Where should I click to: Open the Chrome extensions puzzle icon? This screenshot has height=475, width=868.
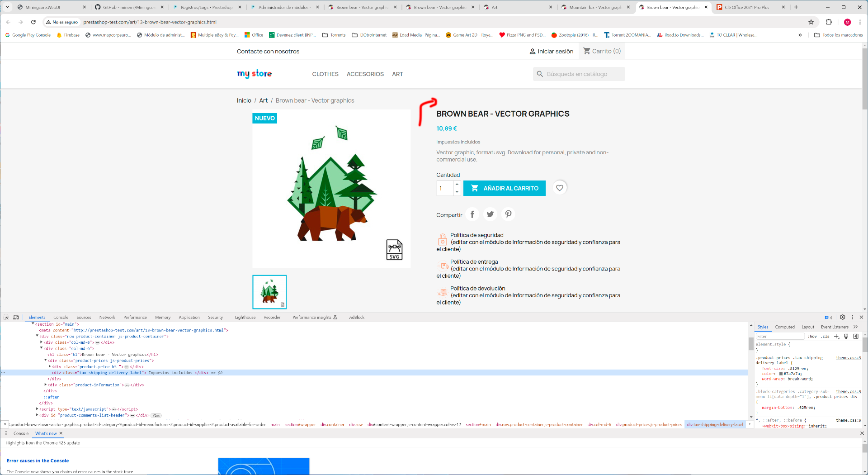(829, 22)
